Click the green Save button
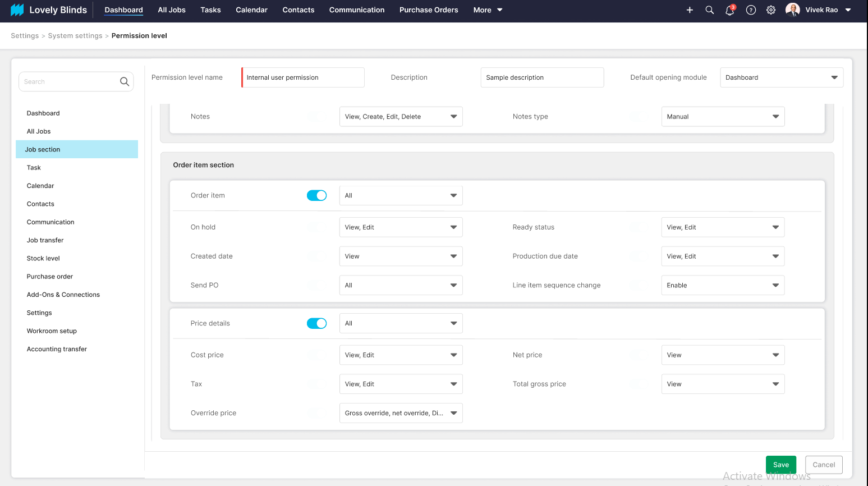Image resolution: width=868 pixels, height=486 pixels. click(781, 465)
